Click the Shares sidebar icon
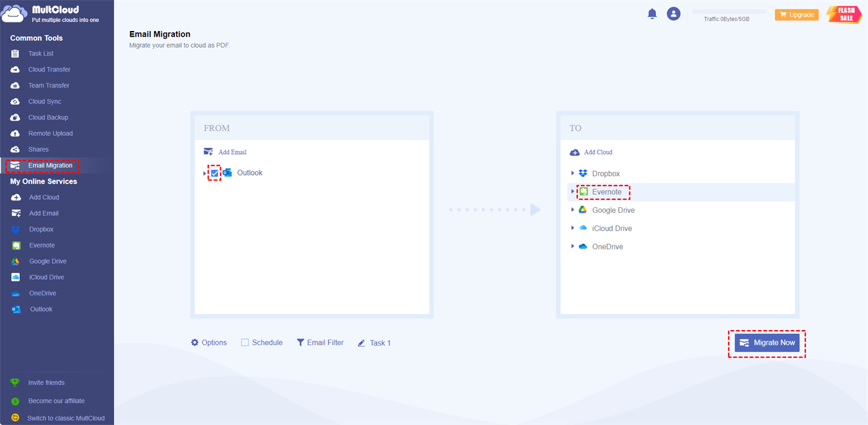 point(15,150)
